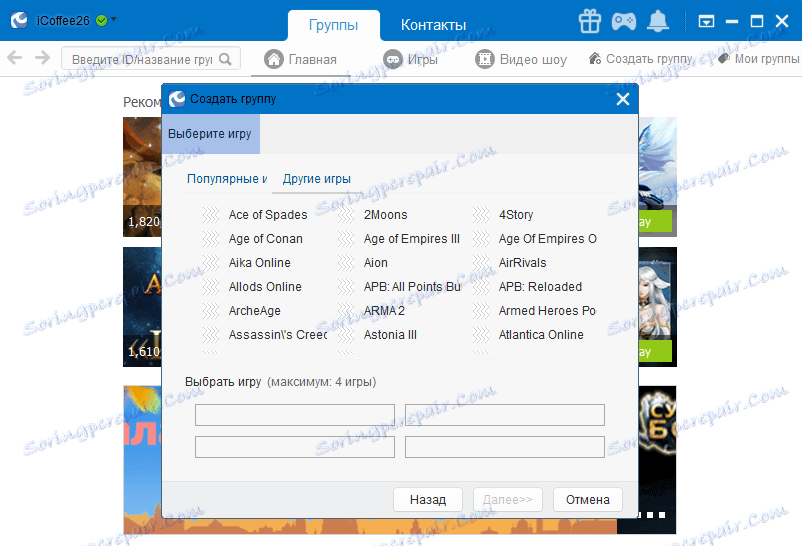Open the Видео шоу section
The width and height of the screenshot is (802, 546).
tap(521, 59)
